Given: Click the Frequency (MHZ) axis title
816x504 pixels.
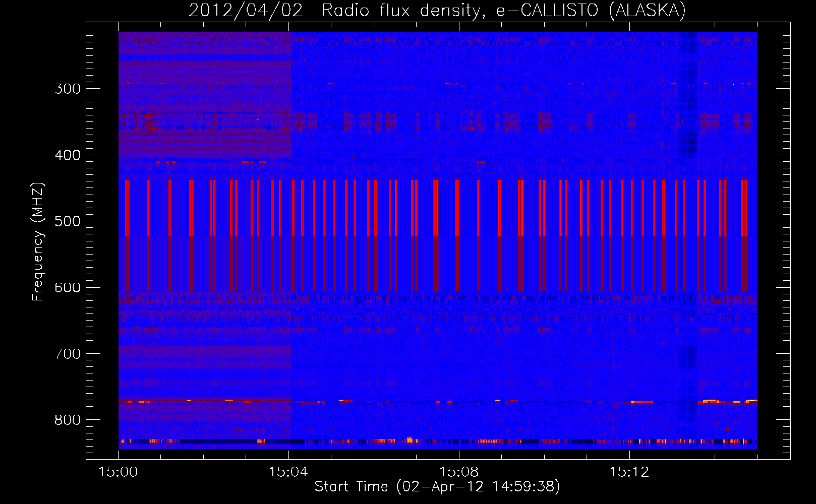Looking at the screenshot, I should click(38, 242).
